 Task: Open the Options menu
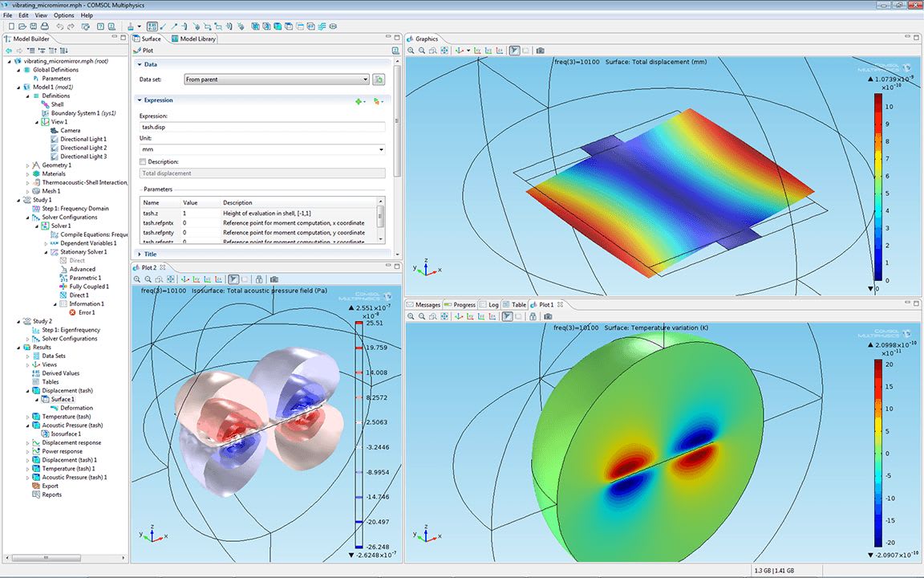[x=63, y=15]
